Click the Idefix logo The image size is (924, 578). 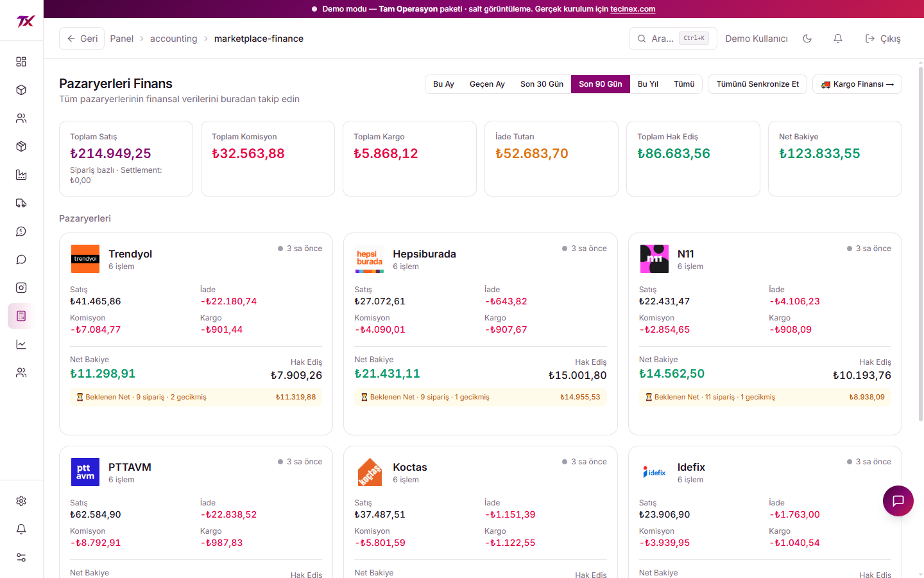click(654, 472)
